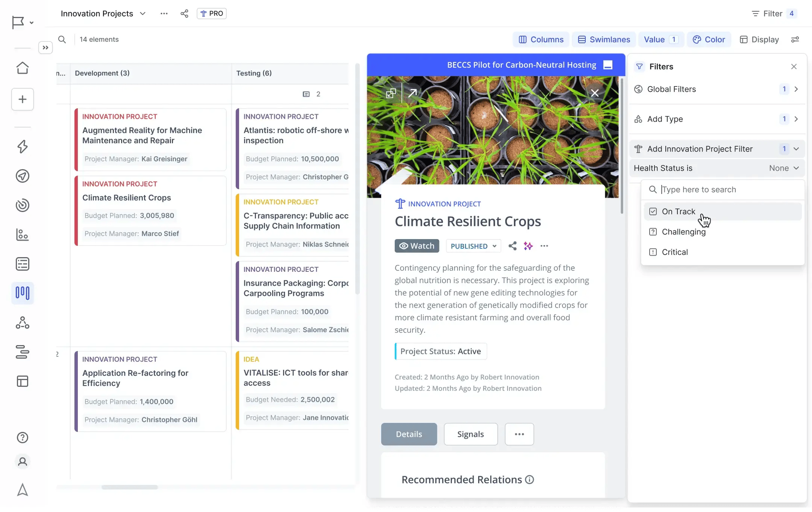Open Filter button in top right

(774, 14)
